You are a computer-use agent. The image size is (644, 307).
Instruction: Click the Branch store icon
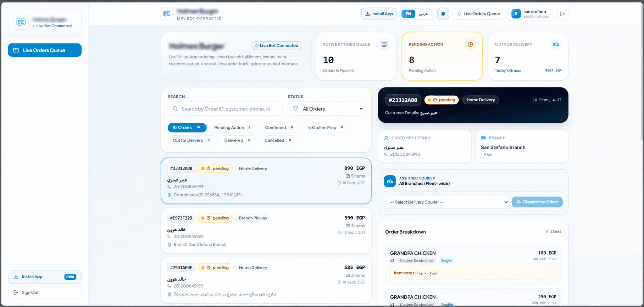click(x=483, y=138)
